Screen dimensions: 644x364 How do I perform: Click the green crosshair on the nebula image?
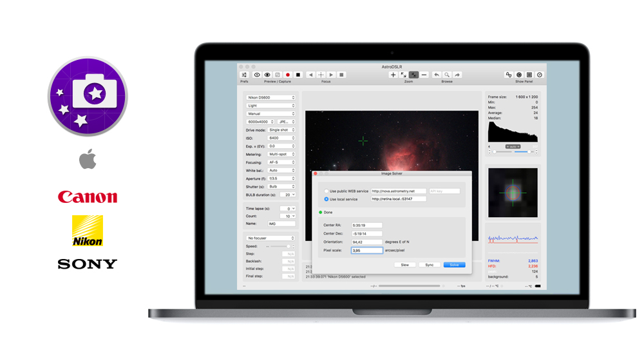point(363,141)
